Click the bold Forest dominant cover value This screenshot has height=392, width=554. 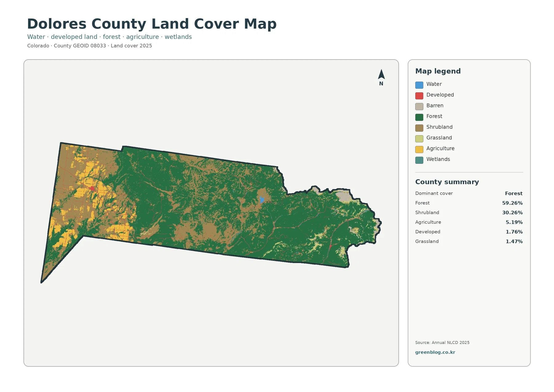tap(514, 193)
